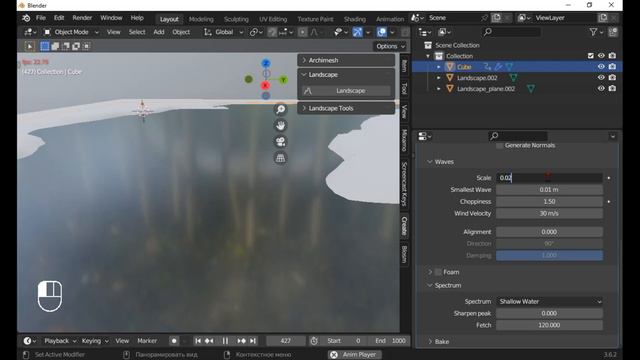Jump to the end frame
The width and height of the screenshot is (640, 360).
(x=253, y=341)
